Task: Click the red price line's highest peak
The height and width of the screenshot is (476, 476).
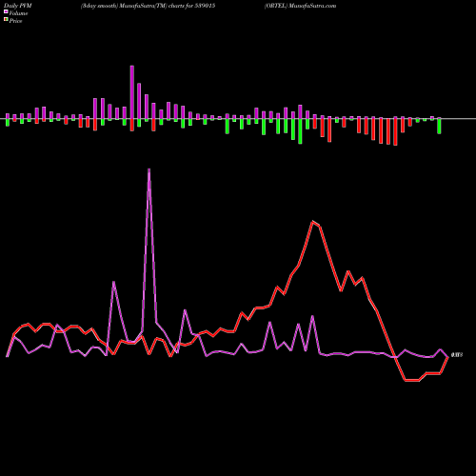Action: (313, 222)
